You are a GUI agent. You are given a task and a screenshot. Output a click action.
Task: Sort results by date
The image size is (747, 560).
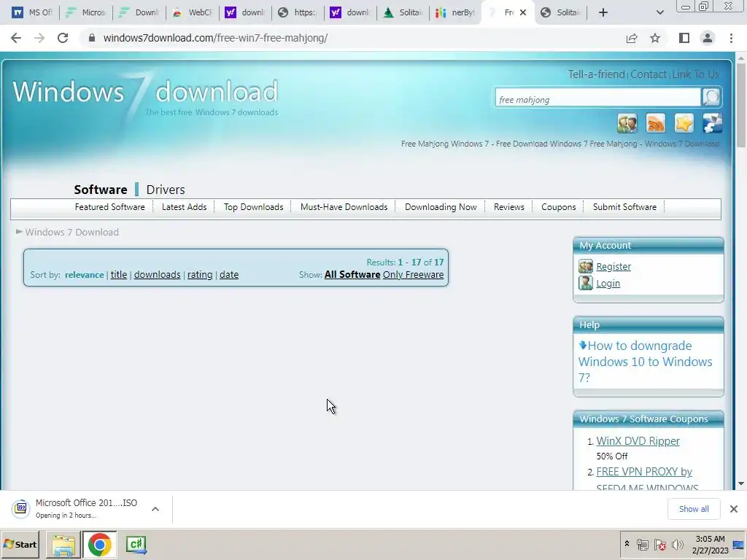pos(228,275)
